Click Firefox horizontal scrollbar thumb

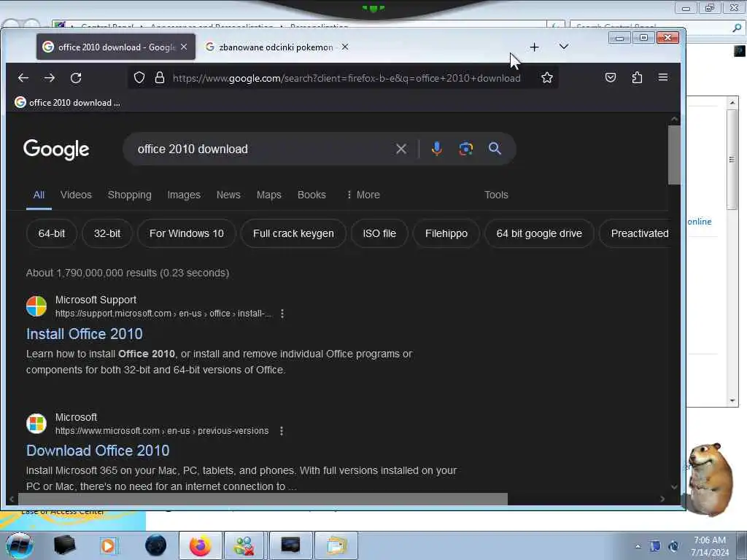point(263,499)
